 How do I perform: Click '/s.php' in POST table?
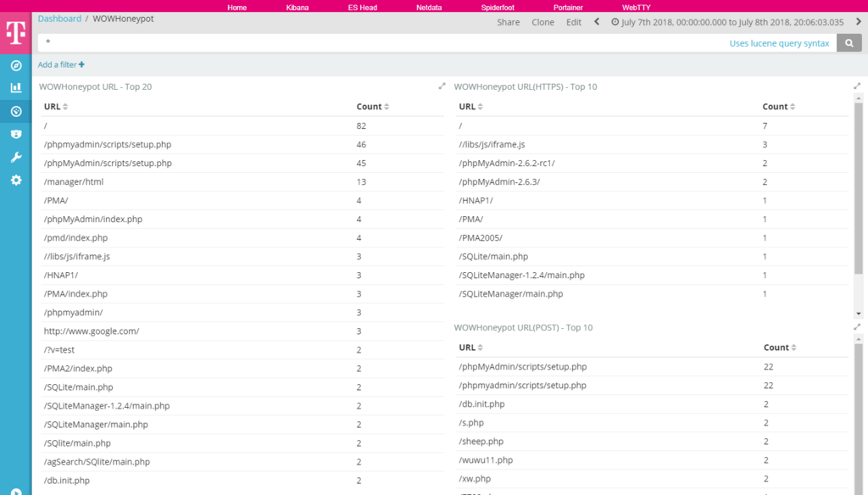tap(471, 422)
